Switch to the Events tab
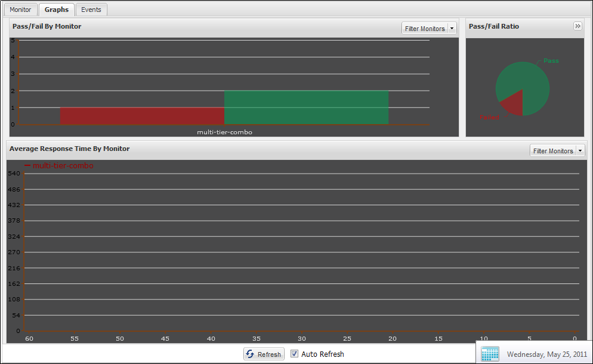The width and height of the screenshot is (593, 364). [91, 10]
